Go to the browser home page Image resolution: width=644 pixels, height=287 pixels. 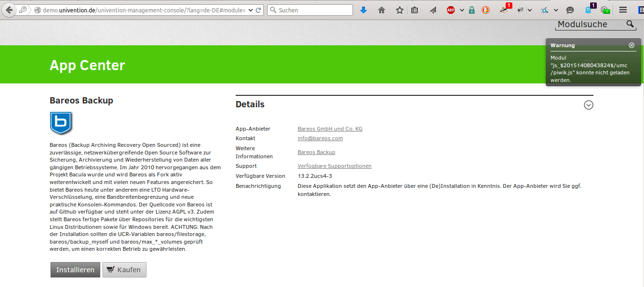tap(382, 10)
